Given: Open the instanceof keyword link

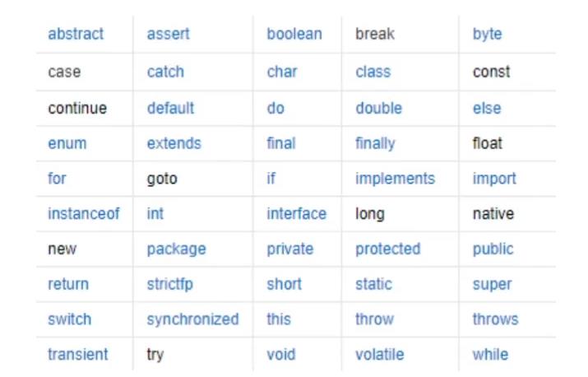Looking at the screenshot, I should click(x=83, y=214).
